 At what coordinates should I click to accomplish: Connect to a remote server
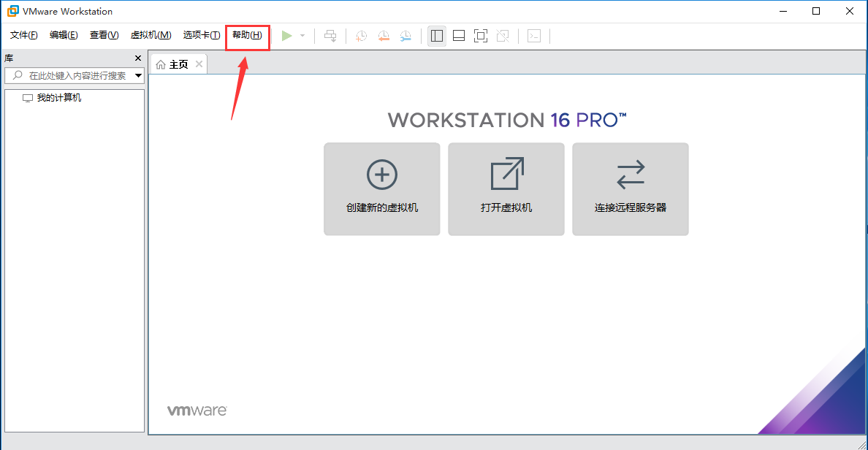(630, 188)
